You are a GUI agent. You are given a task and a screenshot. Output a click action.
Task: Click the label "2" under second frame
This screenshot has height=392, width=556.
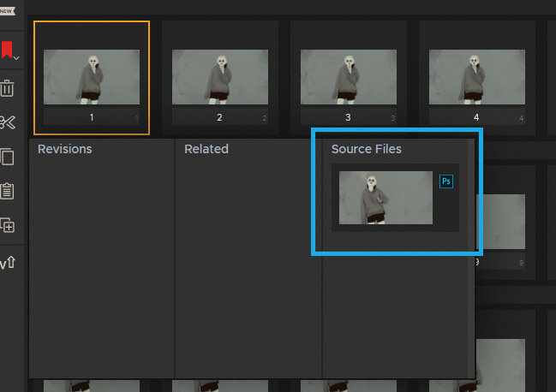pos(219,117)
